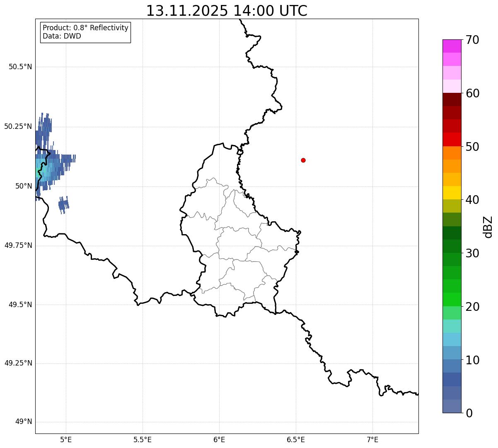498x448 pixels.
Task: Click the 'Data: DWD' text
Action: [62, 36]
